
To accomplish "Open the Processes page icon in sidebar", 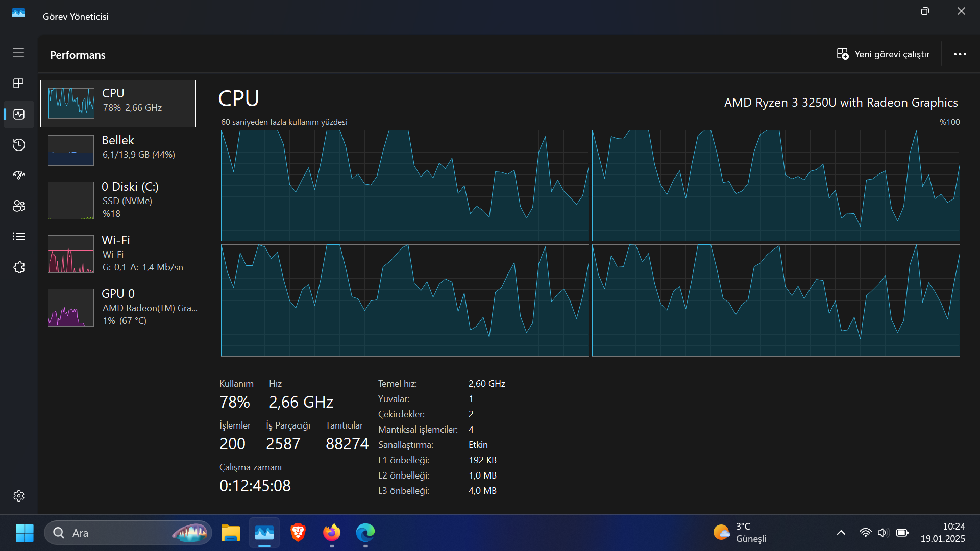I will click(18, 83).
